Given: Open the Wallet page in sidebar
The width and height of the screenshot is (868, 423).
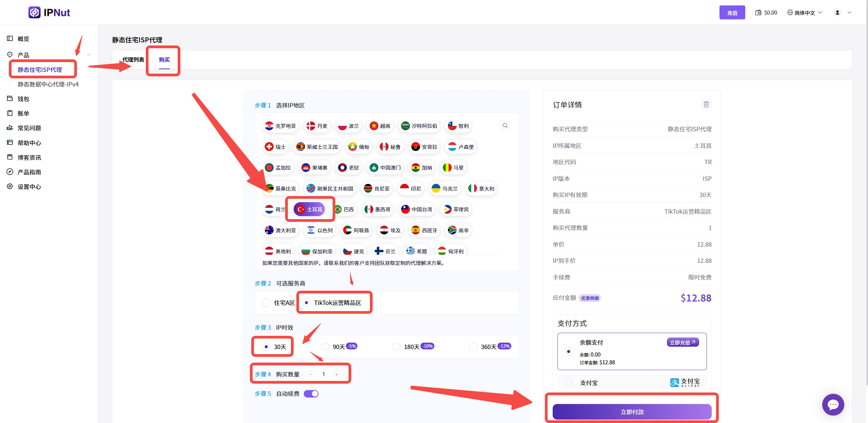Looking at the screenshot, I should [23, 99].
